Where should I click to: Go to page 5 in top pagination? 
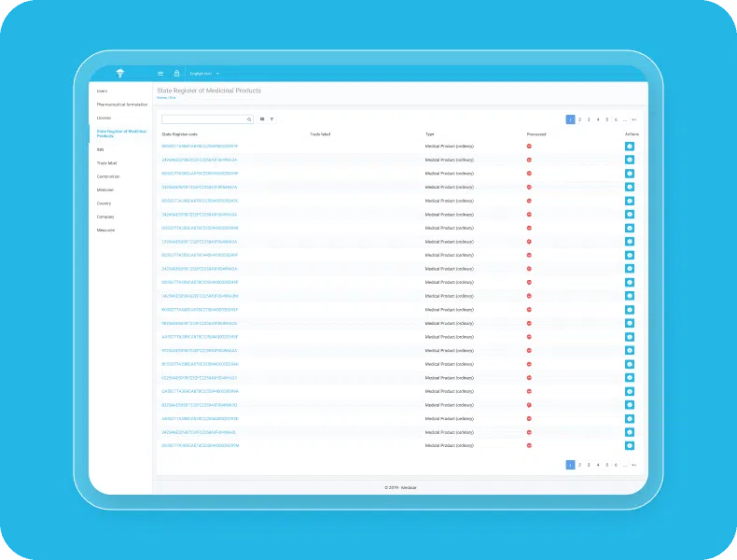606,119
